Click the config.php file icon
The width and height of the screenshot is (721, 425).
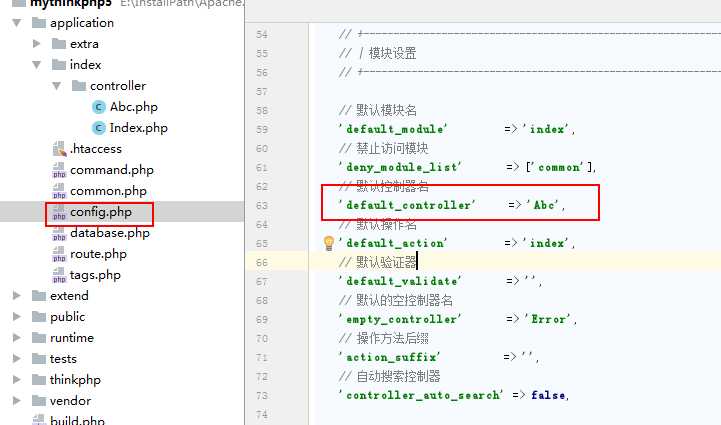click(x=59, y=212)
